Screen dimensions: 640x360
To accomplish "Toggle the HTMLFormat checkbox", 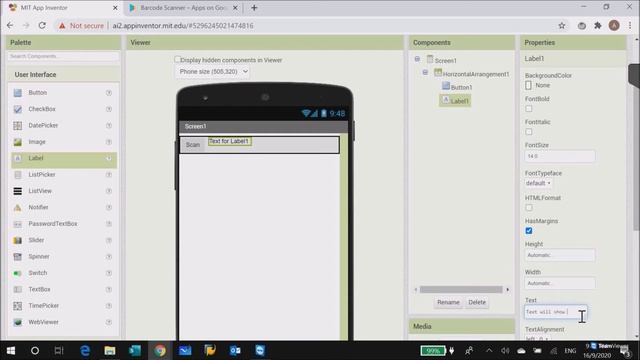I will (x=529, y=207).
